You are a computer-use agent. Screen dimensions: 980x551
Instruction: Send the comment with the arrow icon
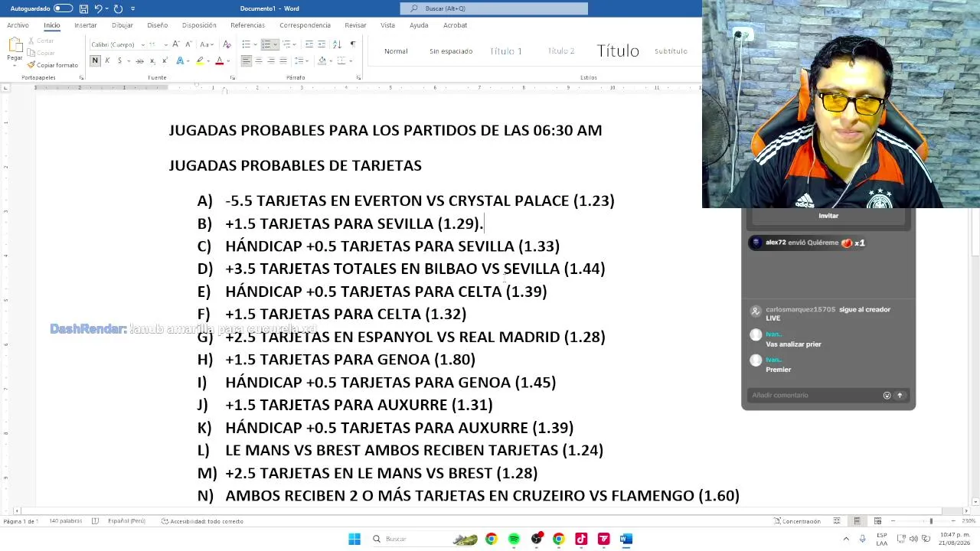[900, 396]
